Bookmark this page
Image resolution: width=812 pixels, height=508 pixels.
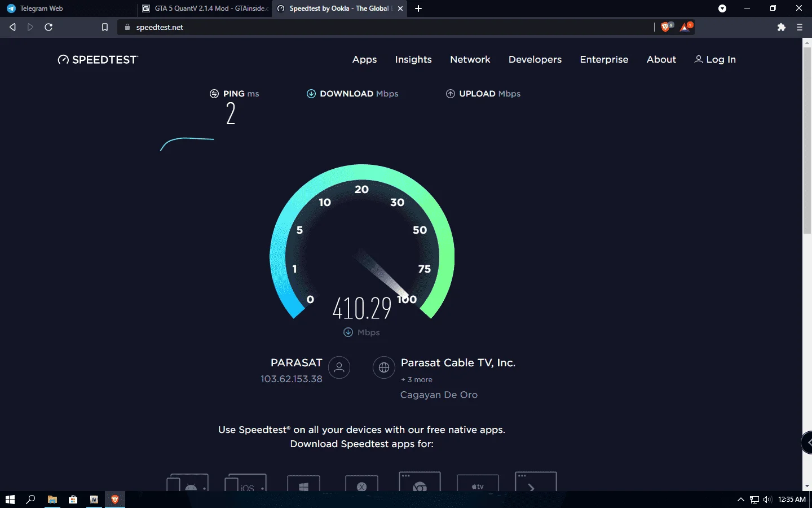[104, 27]
